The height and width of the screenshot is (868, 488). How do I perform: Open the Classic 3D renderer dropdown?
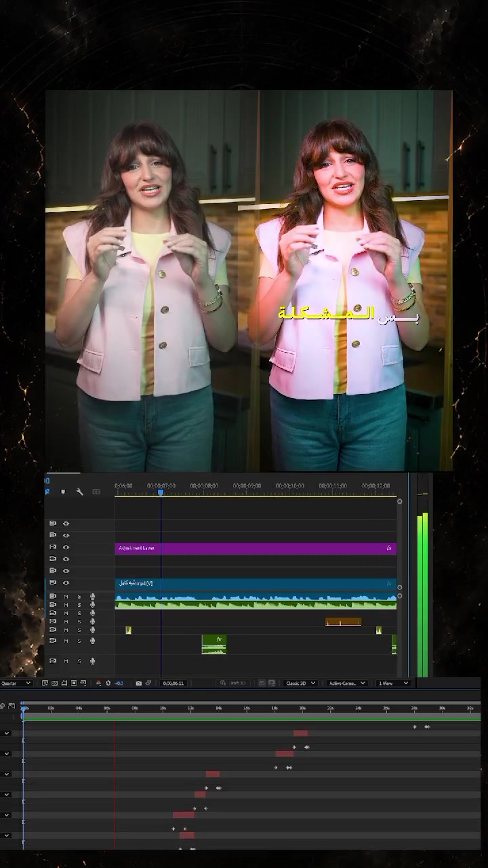coord(300,683)
